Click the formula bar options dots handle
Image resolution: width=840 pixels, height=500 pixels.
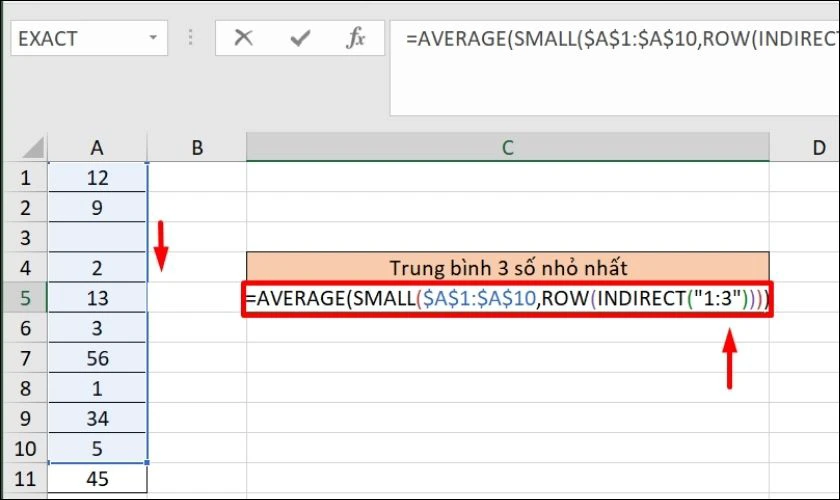(x=191, y=38)
